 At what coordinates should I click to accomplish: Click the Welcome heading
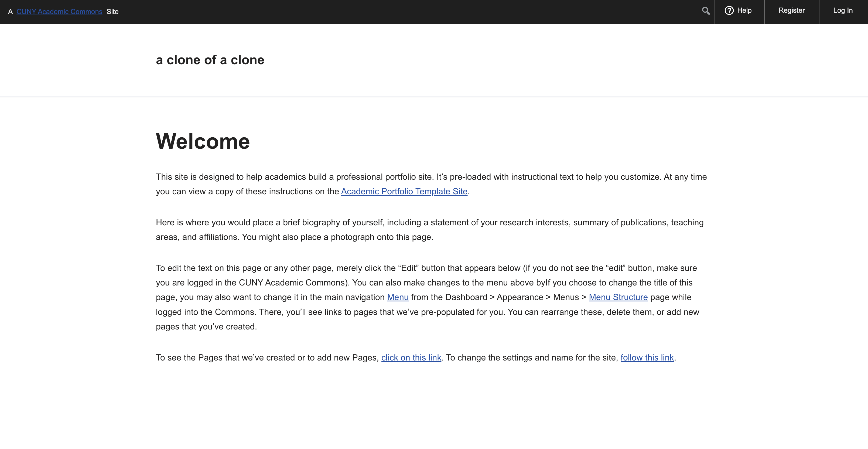(x=203, y=141)
